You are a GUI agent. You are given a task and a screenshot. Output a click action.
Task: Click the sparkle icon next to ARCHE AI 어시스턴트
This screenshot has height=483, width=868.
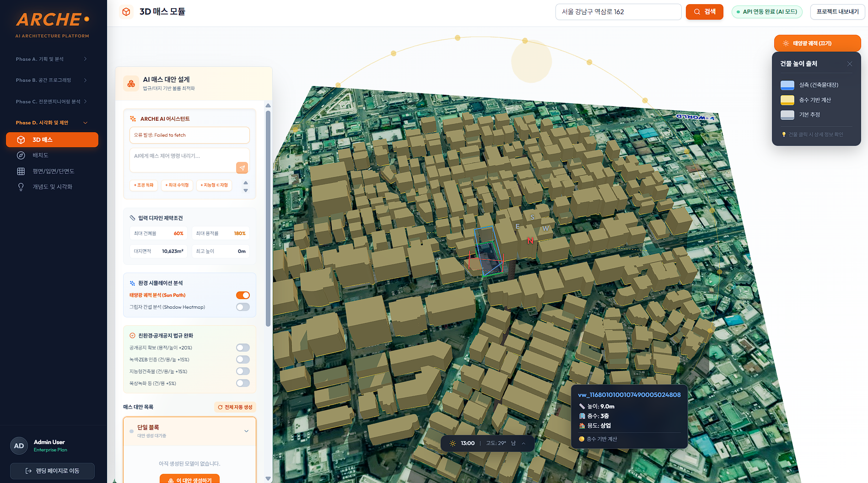(x=133, y=119)
